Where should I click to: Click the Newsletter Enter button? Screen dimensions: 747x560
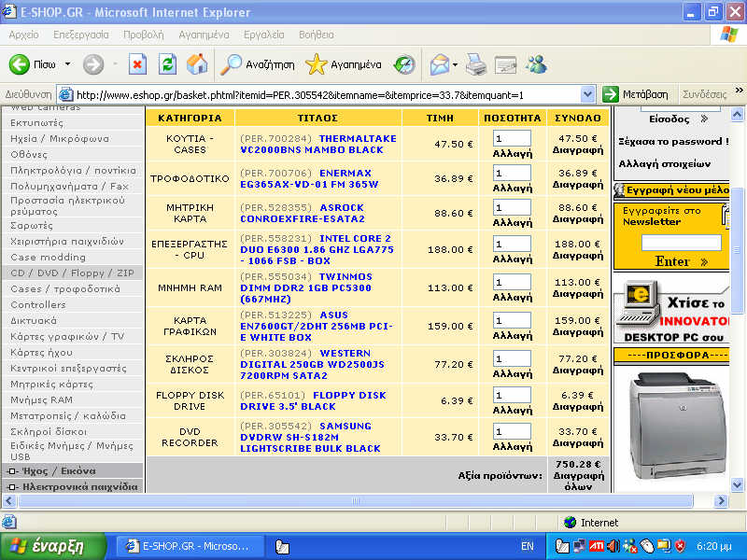click(x=682, y=261)
